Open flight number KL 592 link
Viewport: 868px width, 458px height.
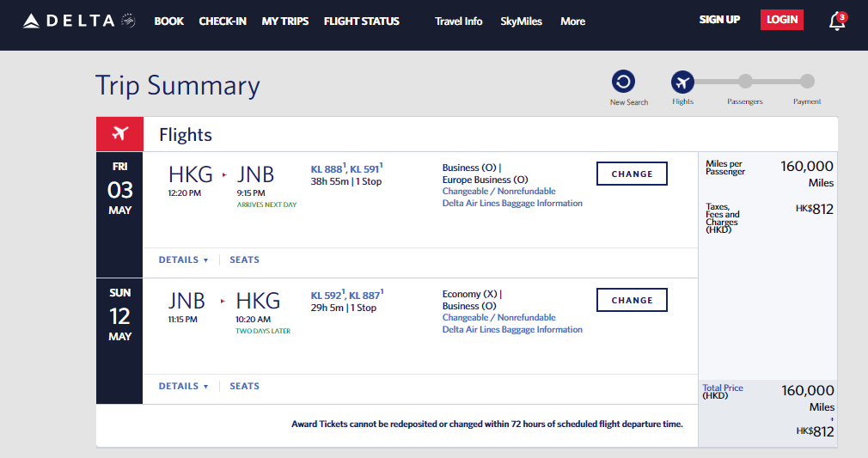(x=327, y=295)
